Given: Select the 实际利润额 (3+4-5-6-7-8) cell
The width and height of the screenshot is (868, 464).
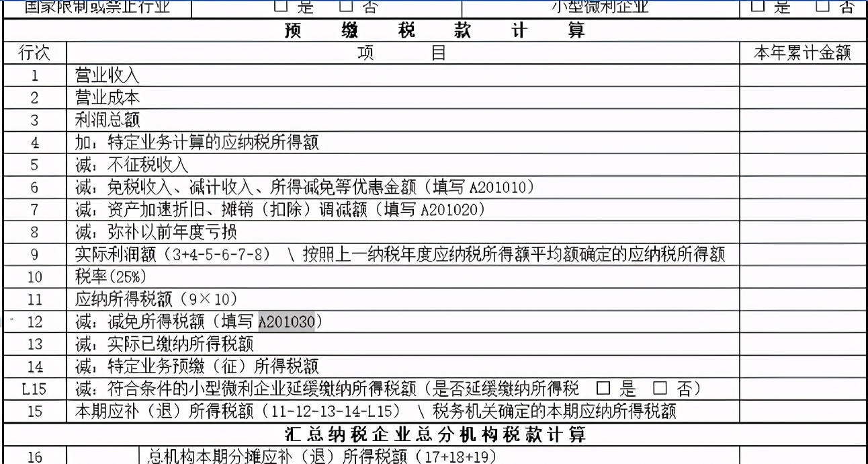Looking at the screenshot, I should pyautogui.click(x=402, y=254).
